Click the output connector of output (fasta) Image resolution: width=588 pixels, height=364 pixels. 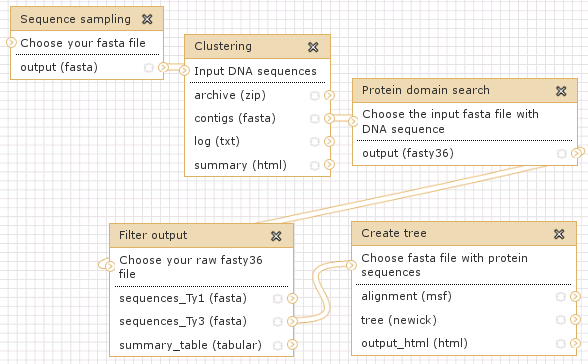coord(163,67)
